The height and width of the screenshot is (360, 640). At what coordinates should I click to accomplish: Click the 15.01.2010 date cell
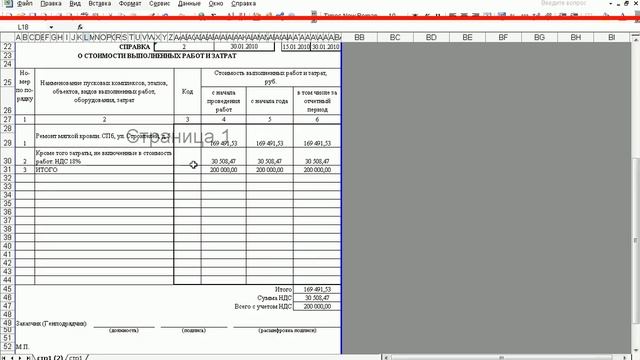click(296, 47)
